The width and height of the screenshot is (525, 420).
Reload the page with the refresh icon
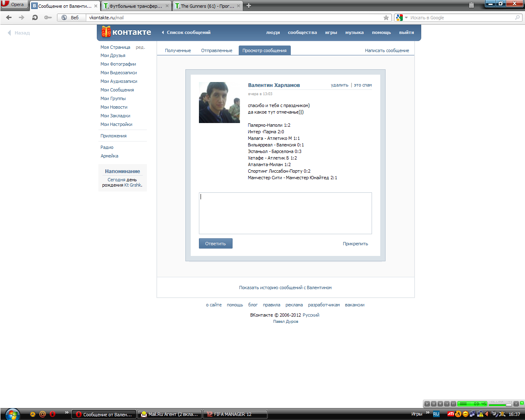35,18
